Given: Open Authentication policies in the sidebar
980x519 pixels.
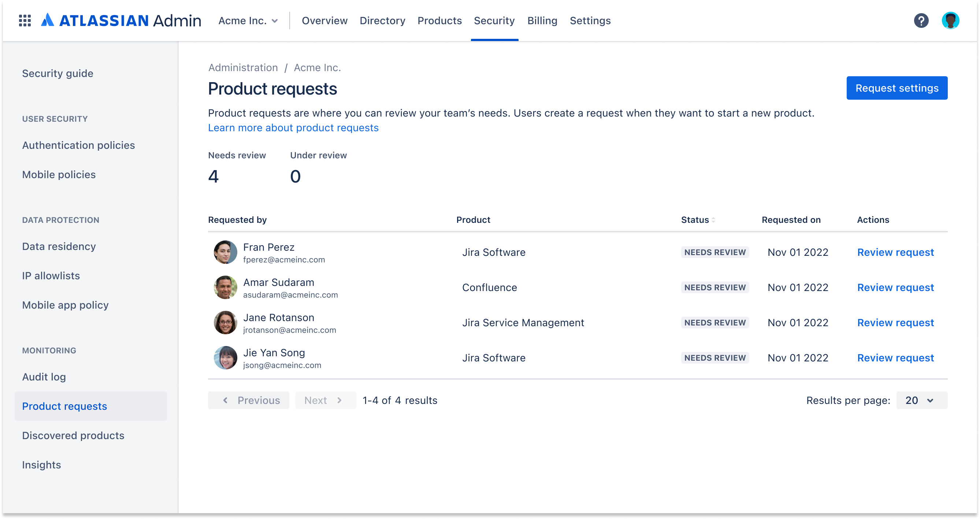Looking at the screenshot, I should [78, 145].
